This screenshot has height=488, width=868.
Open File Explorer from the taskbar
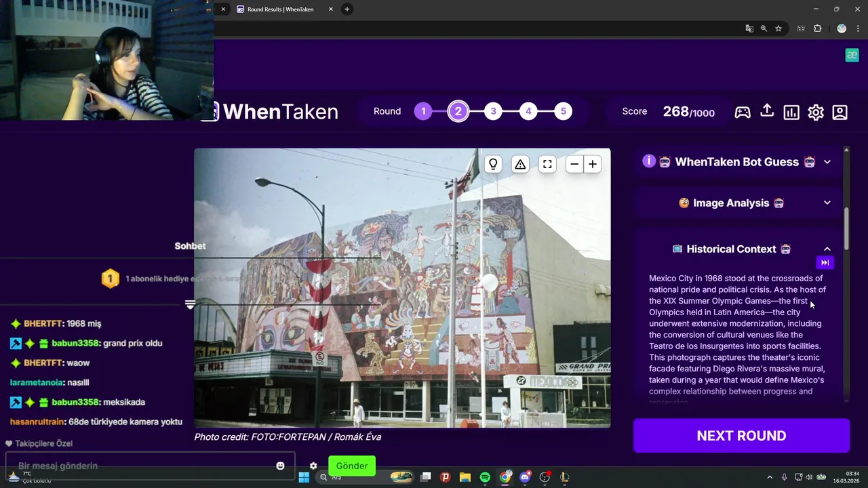tap(465, 477)
